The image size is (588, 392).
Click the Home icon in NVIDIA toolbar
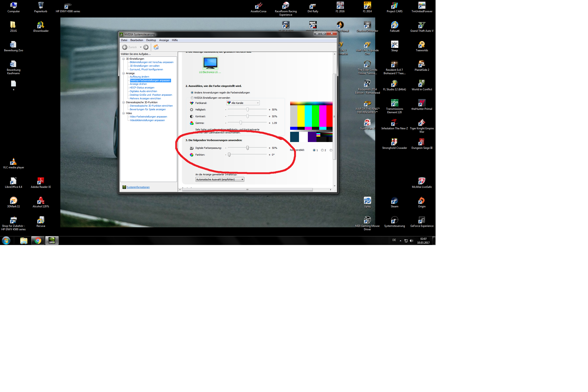(156, 47)
